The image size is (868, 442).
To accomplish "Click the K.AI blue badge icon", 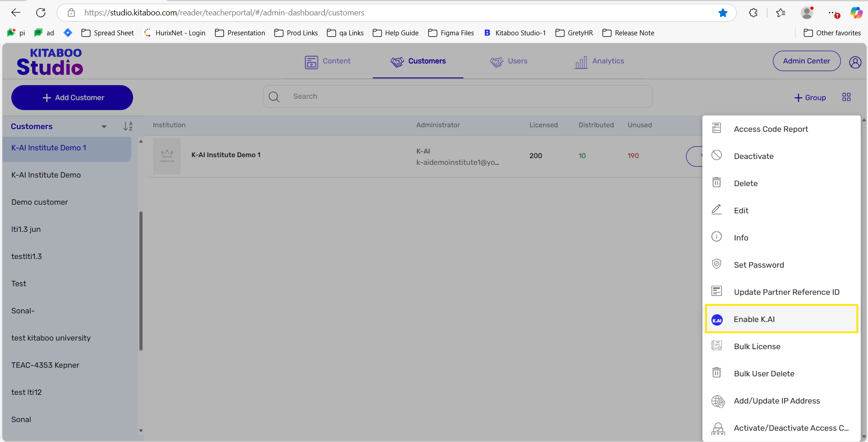I will [x=717, y=320].
